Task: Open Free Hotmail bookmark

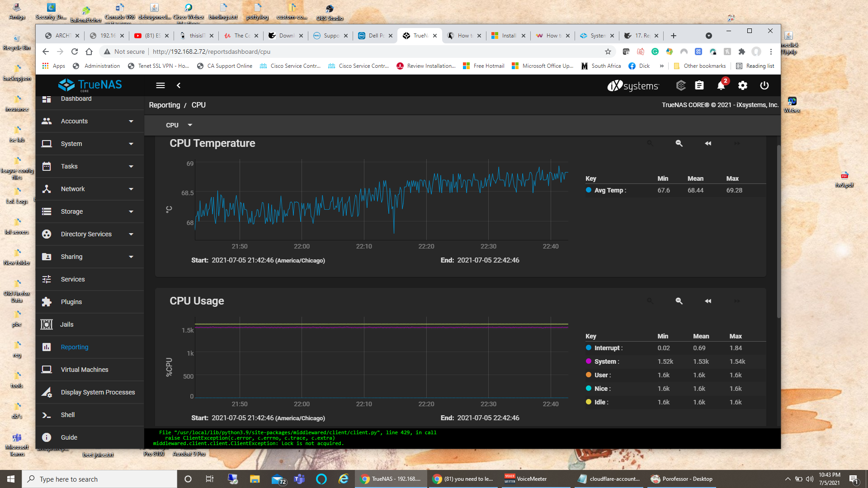Action: coord(484,66)
